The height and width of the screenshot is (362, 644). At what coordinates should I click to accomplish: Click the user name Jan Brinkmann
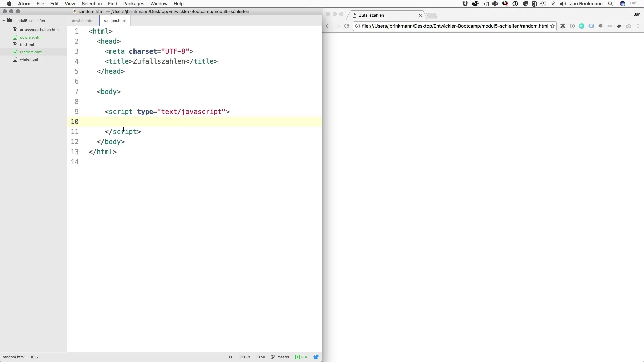586,4
